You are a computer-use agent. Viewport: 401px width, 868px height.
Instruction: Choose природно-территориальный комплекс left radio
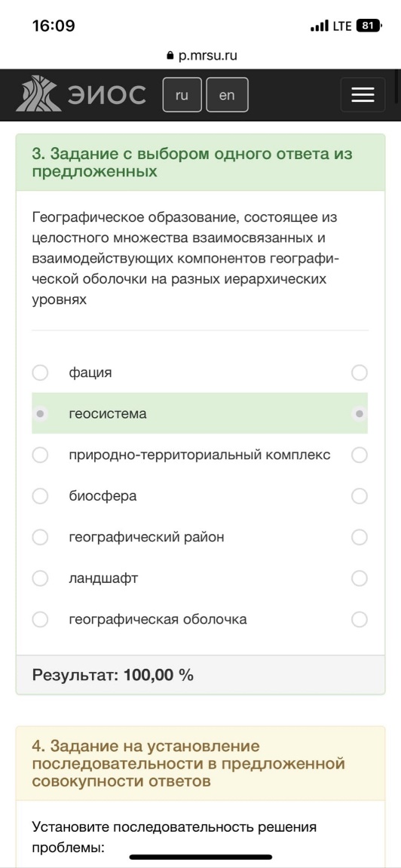pos(40,455)
